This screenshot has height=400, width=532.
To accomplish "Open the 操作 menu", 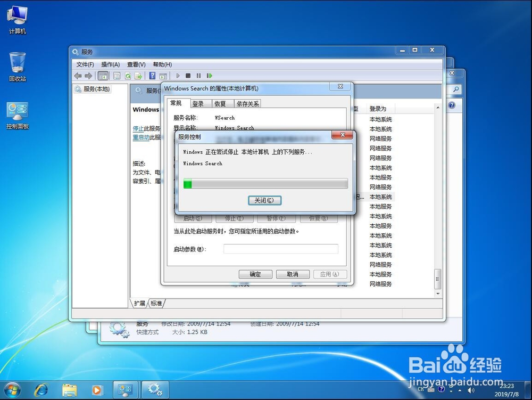I will coord(110,64).
